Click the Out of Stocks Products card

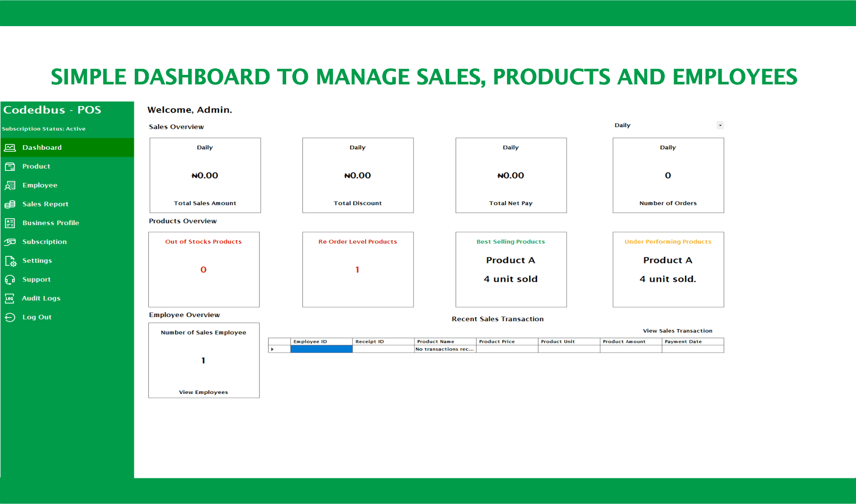coord(204,269)
